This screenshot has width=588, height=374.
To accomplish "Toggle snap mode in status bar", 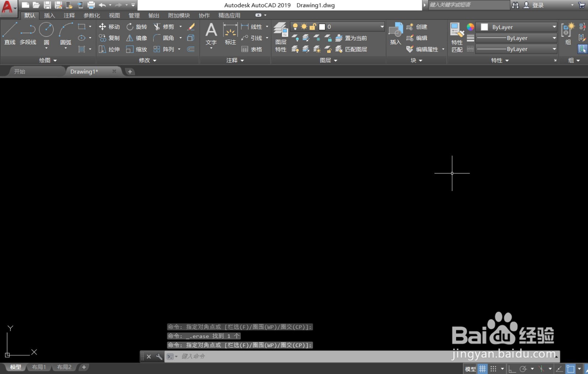I will click(x=493, y=368).
